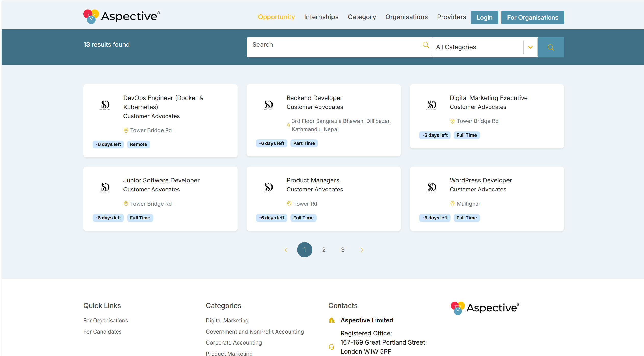This screenshot has height=356, width=644.
Task: Go to next page using right arrow
Action: click(362, 250)
